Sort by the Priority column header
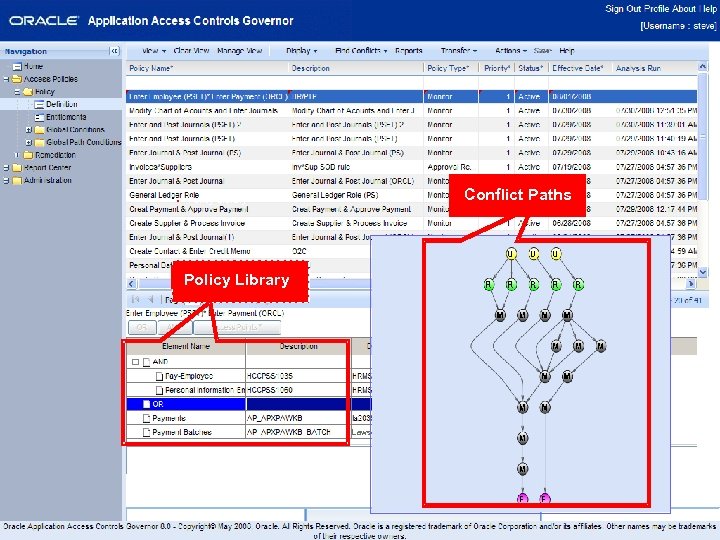Screen dimensions: 720x540 pyautogui.click(x=497, y=68)
